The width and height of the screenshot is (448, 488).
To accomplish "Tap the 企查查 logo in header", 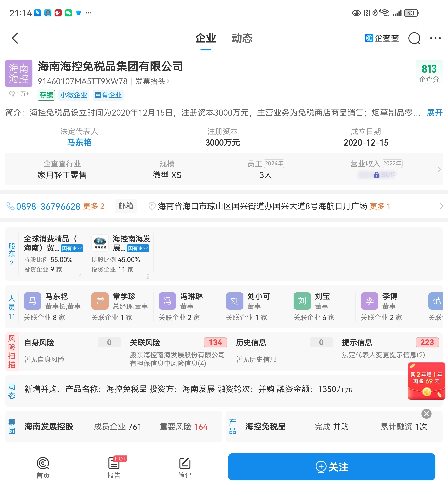I will coord(382,38).
